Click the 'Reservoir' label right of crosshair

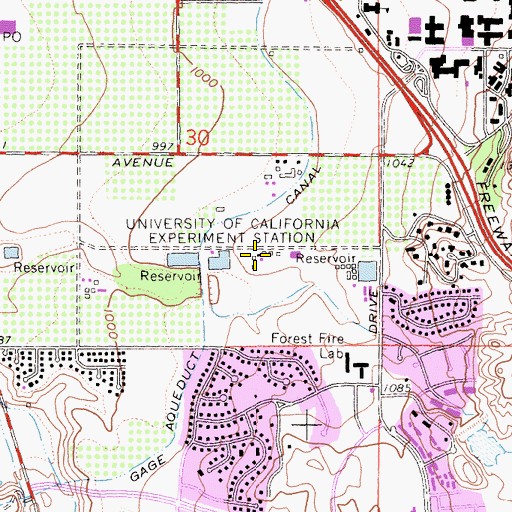tap(326, 259)
